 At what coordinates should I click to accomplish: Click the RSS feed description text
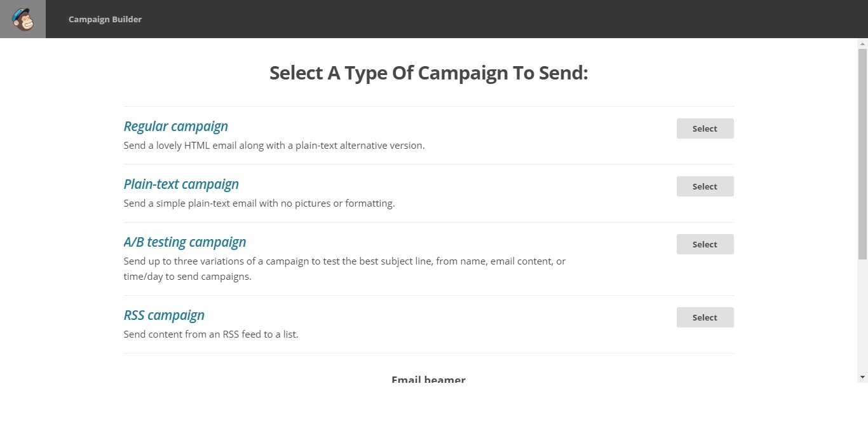[211, 335]
